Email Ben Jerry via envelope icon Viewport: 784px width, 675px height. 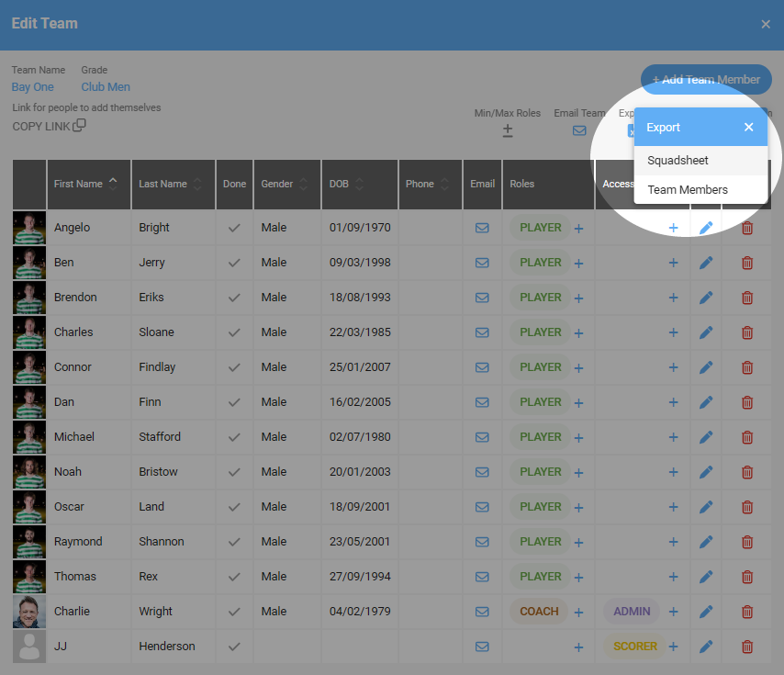point(482,263)
